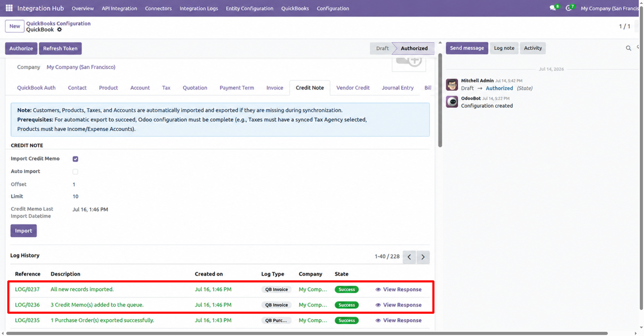Open log reference LOG/0237
The image size is (644, 336).
point(27,289)
